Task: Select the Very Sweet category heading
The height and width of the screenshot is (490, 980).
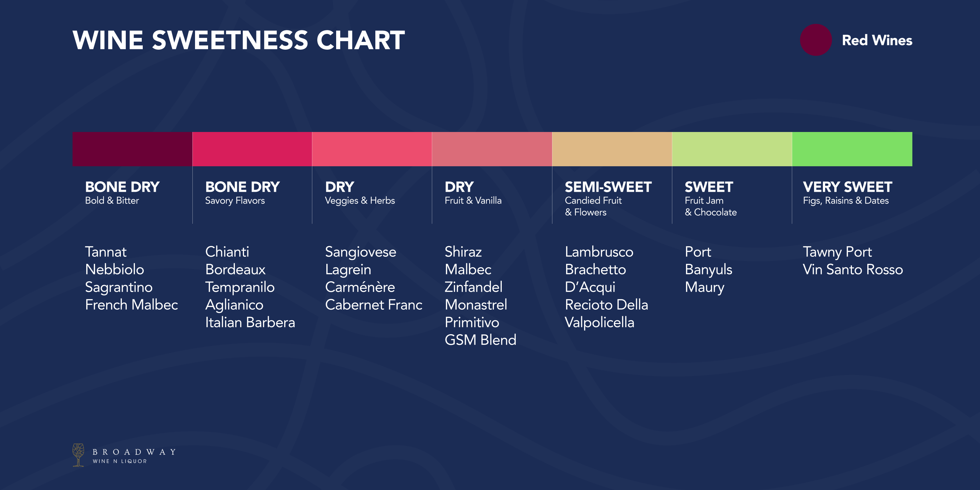Action: tap(847, 187)
